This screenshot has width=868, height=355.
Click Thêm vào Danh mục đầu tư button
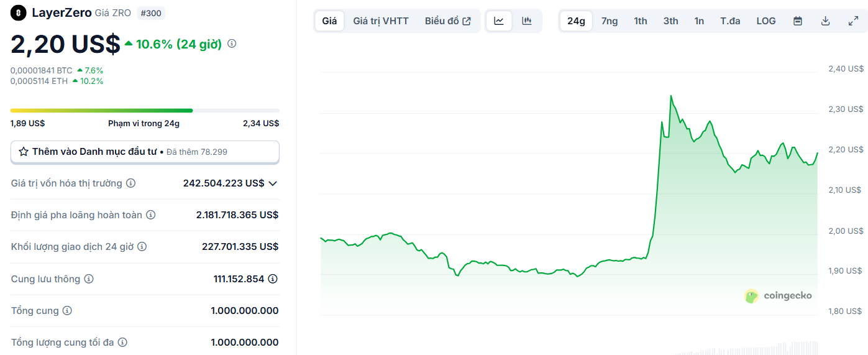pyautogui.click(x=145, y=152)
